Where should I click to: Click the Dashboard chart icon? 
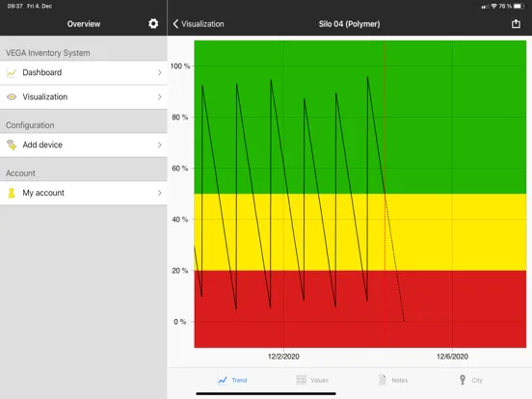pyautogui.click(x=12, y=72)
